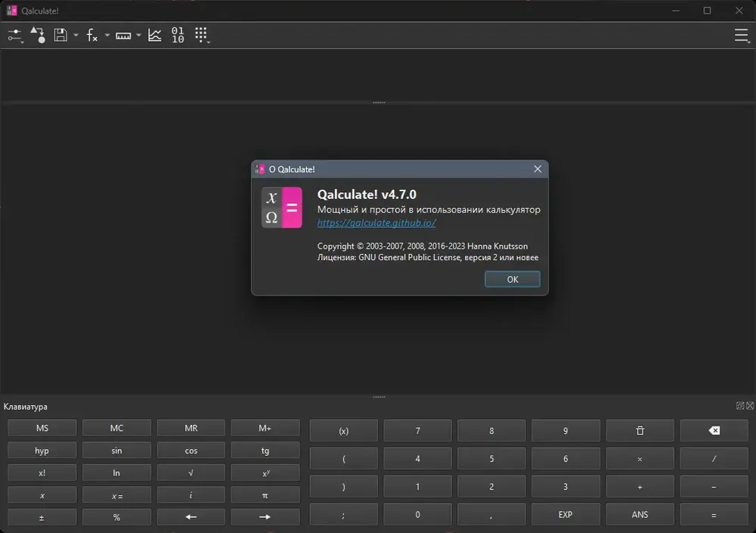Open number bases 01 10 icon

click(x=178, y=36)
